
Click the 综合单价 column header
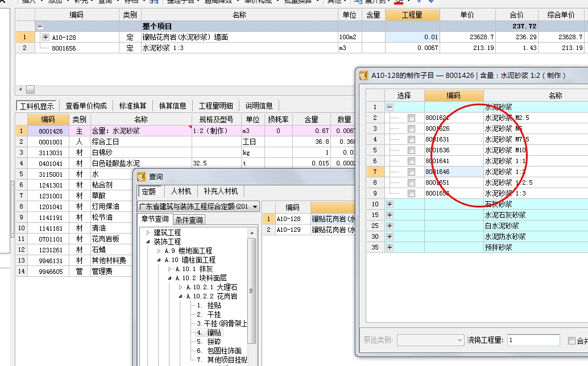(x=561, y=15)
